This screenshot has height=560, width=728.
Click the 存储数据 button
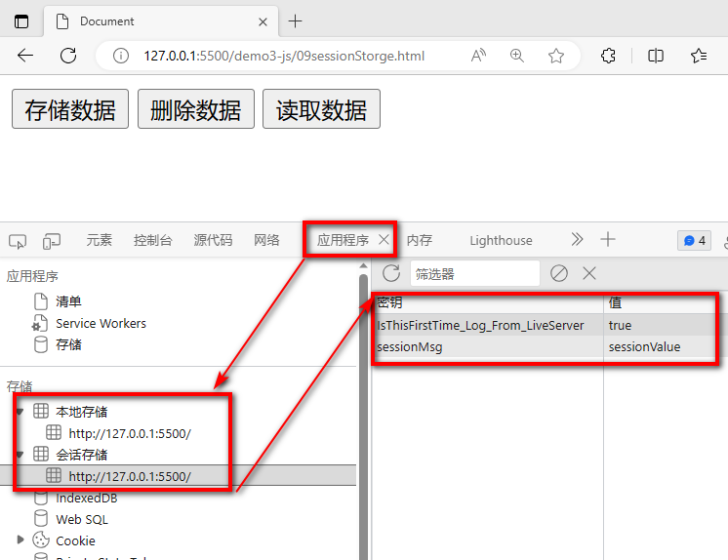tap(69, 109)
